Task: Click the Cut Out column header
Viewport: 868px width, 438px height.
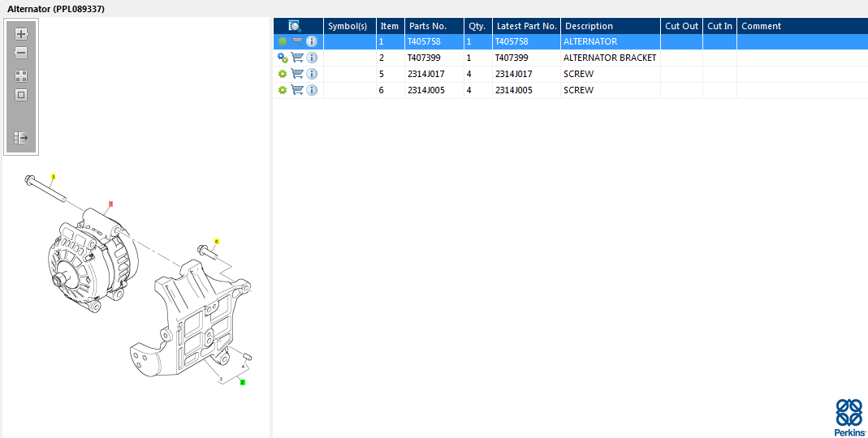Action: tap(681, 26)
